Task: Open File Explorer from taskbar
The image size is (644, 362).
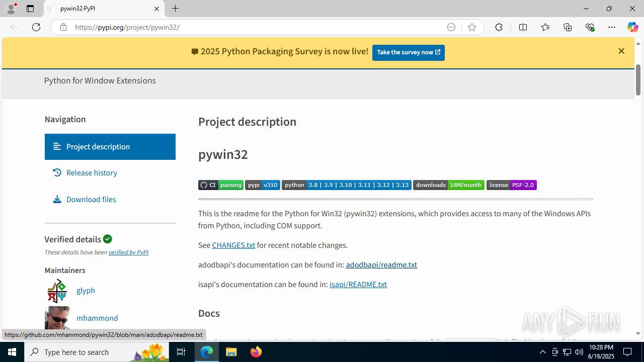Action: [x=231, y=352]
